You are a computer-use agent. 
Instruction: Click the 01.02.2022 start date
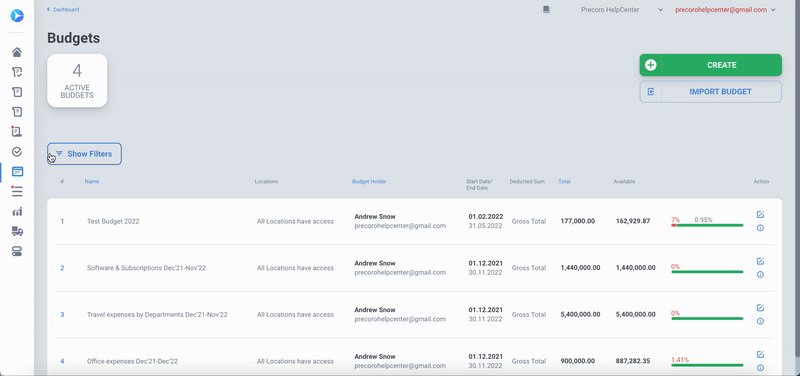tap(486, 216)
